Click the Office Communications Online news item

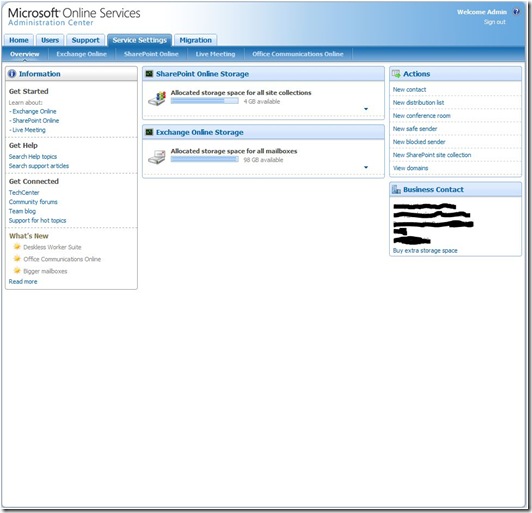pos(62,259)
